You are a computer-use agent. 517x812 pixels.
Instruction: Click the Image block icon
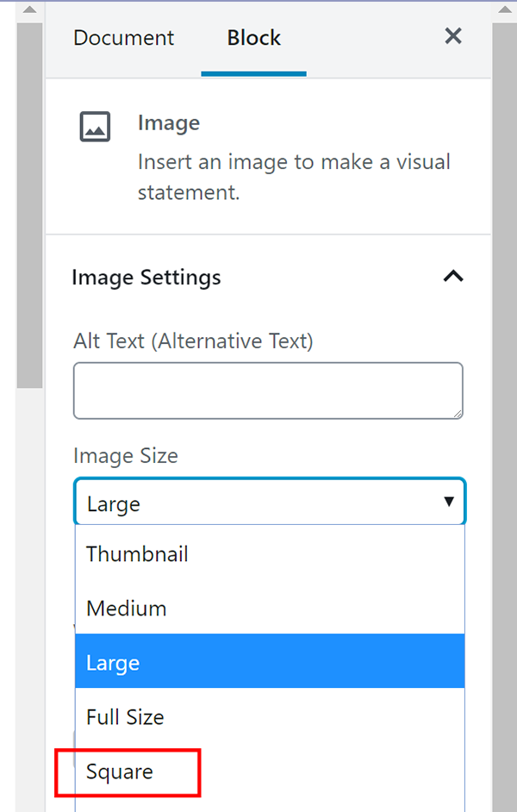point(95,126)
